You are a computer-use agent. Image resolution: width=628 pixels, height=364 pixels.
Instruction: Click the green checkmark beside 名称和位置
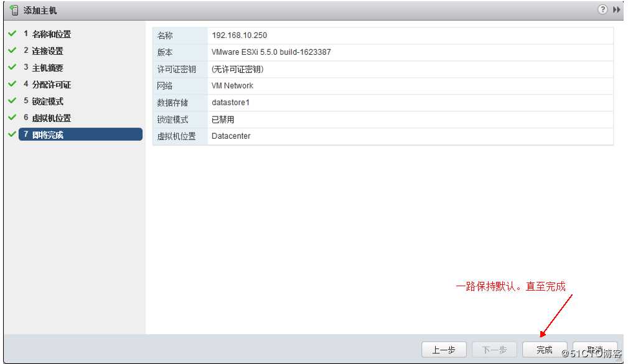[x=12, y=34]
